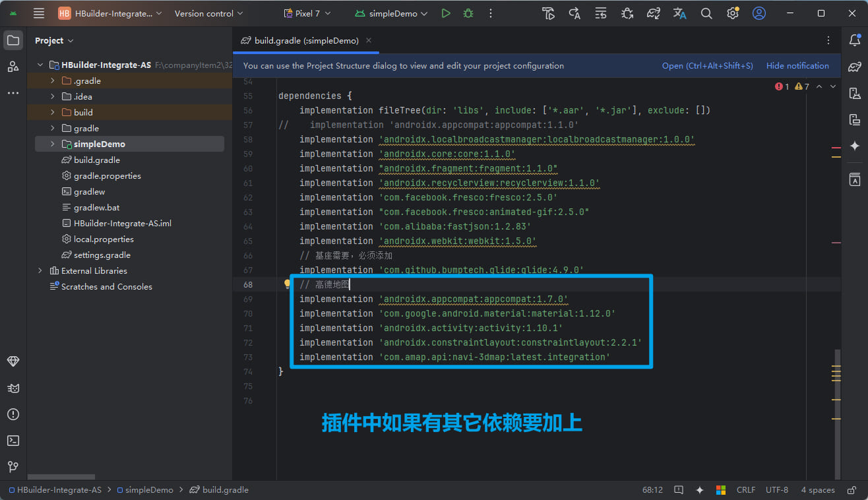This screenshot has width=868, height=500.
Task: Click the Debug bug icon
Action: point(468,13)
